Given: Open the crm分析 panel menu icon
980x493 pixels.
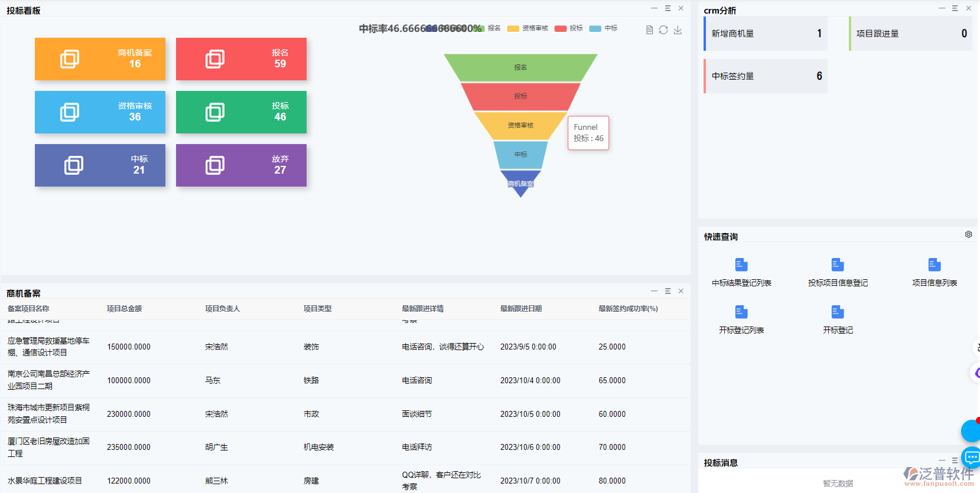Looking at the screenshot, I should click(955, 8).
